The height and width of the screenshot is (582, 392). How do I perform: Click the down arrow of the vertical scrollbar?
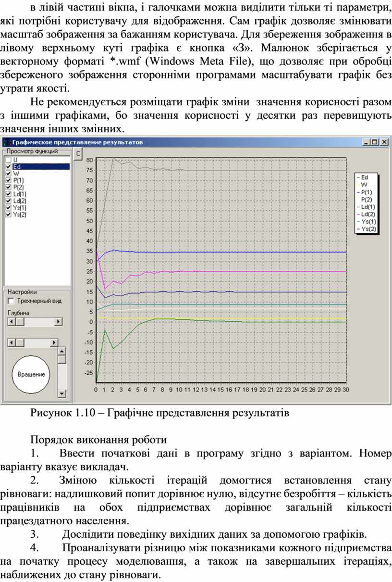click(x=61, y=393)
